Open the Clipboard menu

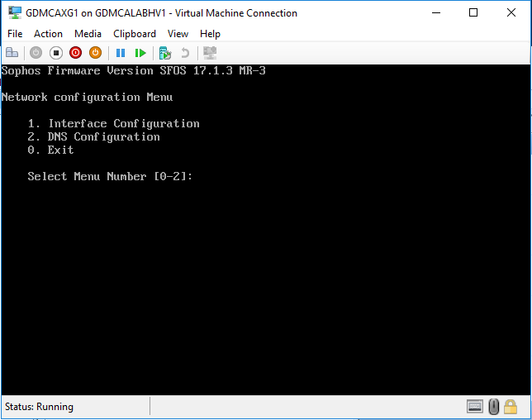pos(135,34)
